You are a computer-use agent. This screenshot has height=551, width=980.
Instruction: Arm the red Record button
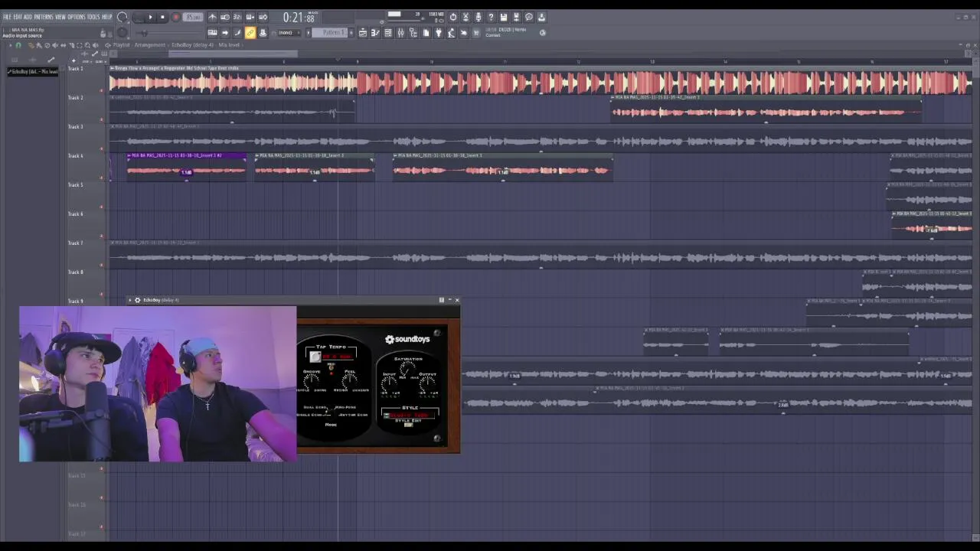pos(176,17)
